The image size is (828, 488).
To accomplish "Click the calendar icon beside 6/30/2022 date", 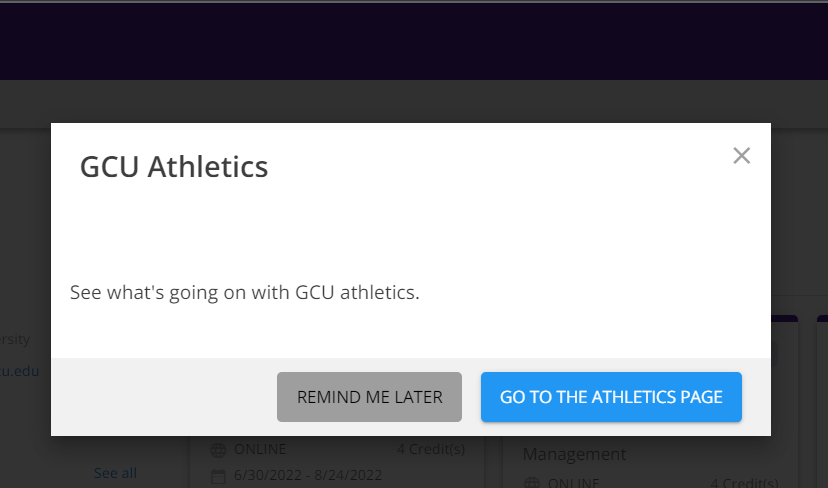I will [x=218, y=476].
